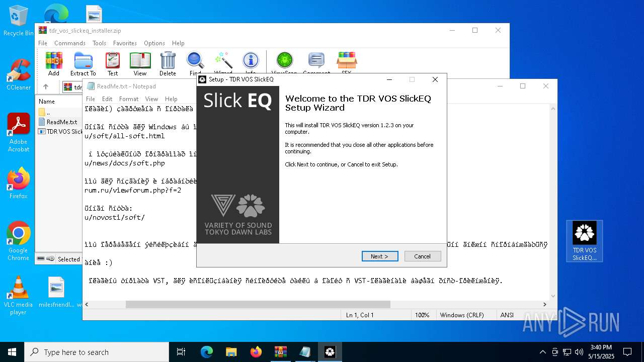Click the View icon in WinRAR toolbar
The width and height of the screenshot is (644, 362).
click(x=140, y=64)
